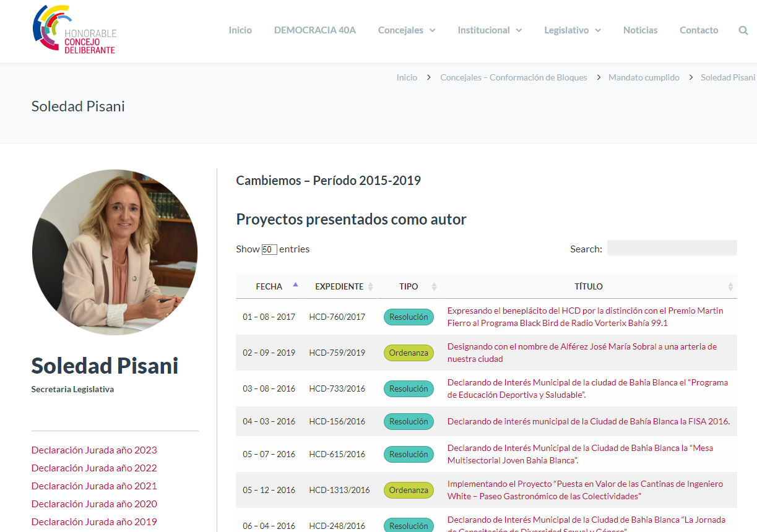The width and height of the screenshot is (757, 532).
Task: Click Soledad Pisani profile photo
Action: [115, 252]
